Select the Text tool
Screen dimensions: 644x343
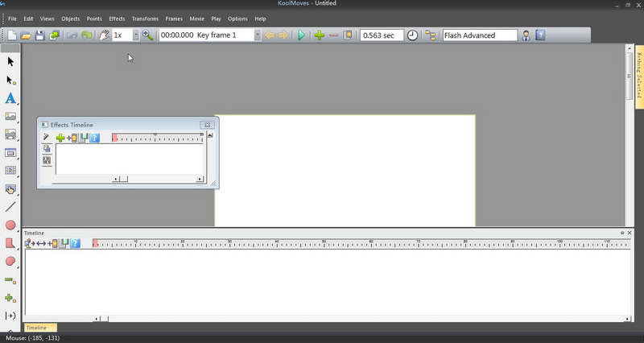click(10, 98)
